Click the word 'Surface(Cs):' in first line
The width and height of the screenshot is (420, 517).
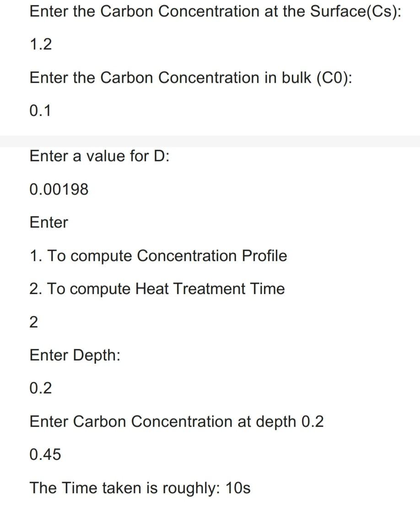pos(356,12)
